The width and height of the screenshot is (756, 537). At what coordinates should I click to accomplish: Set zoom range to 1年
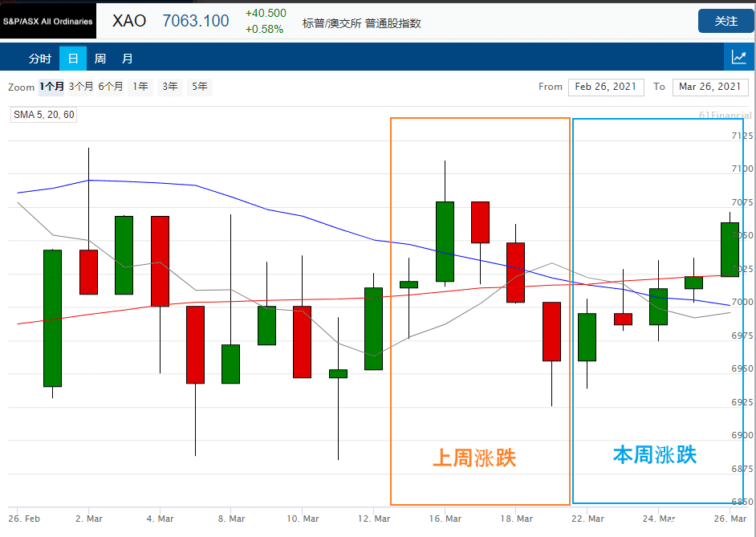click(140, 87)
